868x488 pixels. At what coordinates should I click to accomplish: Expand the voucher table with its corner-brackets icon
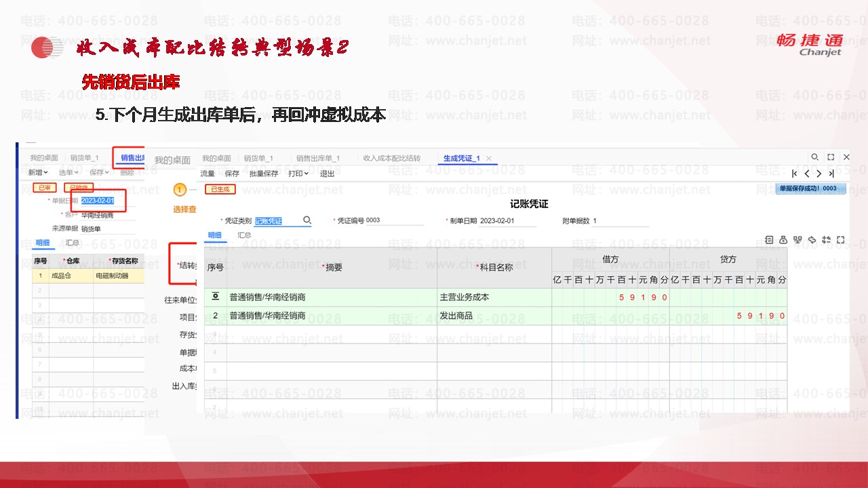[841, 239]
